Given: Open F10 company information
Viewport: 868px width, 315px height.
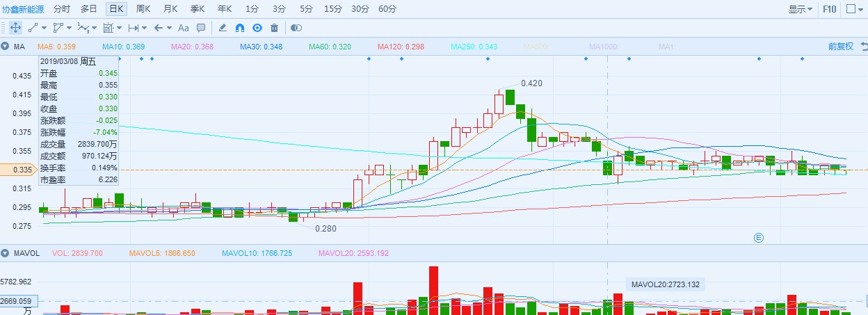Looking at the screenshot, I should [829, 9].
